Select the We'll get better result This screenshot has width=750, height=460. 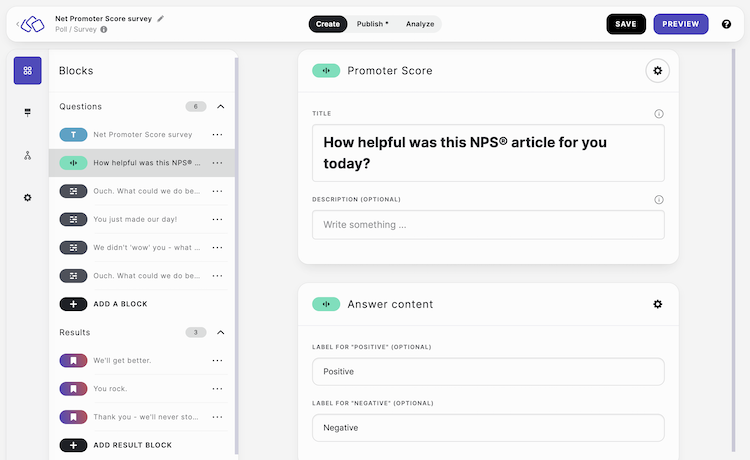pos(142,361)
